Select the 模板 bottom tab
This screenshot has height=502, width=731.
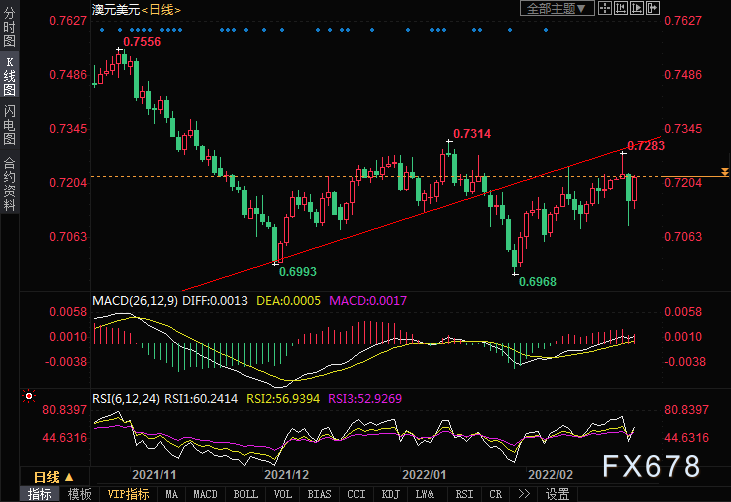point(79,494)
